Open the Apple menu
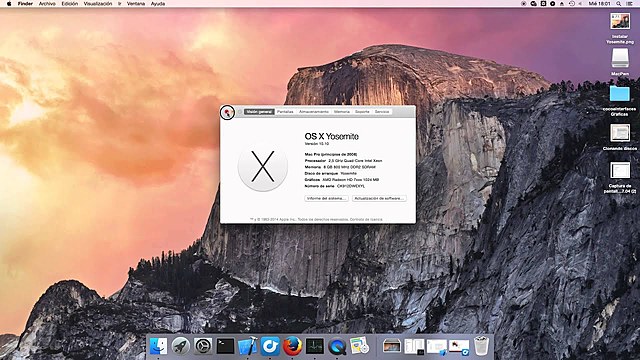640x360 pixels. click(x=9, y=4)
